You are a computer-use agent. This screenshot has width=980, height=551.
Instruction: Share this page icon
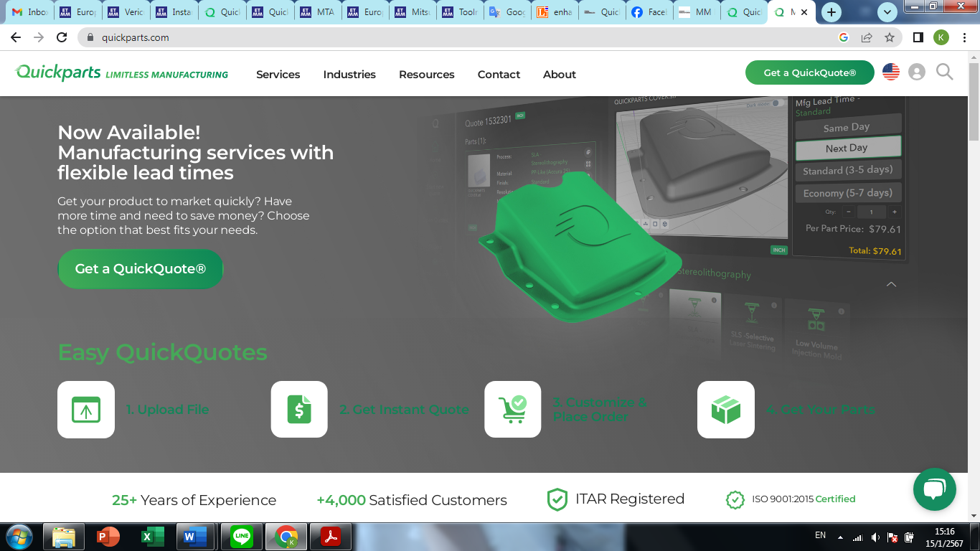pos(867,37)
